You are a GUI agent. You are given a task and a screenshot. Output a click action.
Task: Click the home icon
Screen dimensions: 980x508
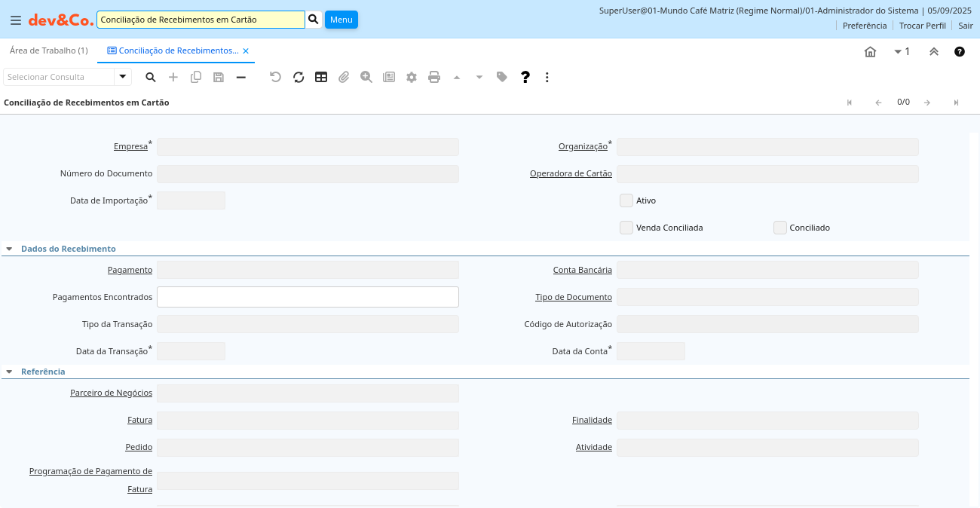tap(870, 52)
